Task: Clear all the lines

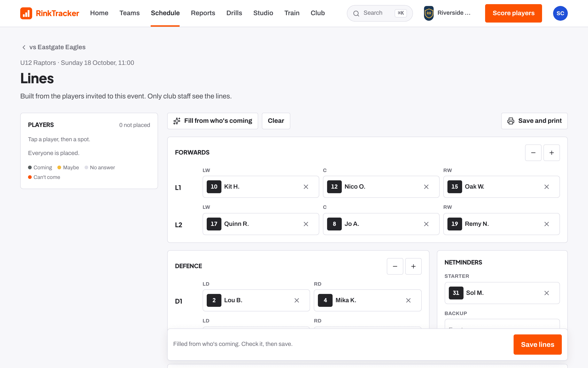Action: point(276,121)
